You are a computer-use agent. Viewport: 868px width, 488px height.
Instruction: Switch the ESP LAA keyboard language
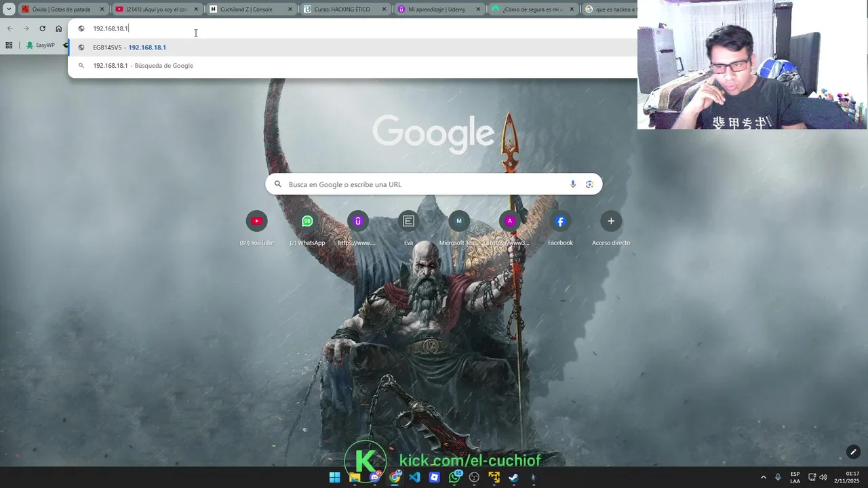(x=795, y=477)
